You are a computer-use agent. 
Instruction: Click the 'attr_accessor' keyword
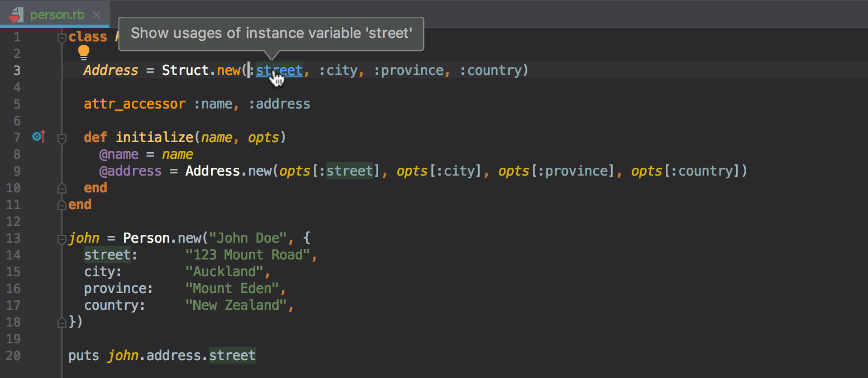pos(135,104)
